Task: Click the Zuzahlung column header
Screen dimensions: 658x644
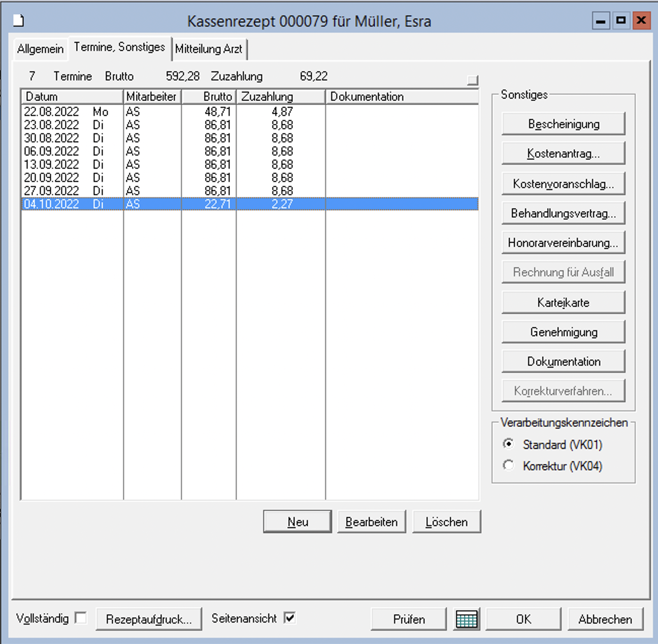Action: click(280, 96)
